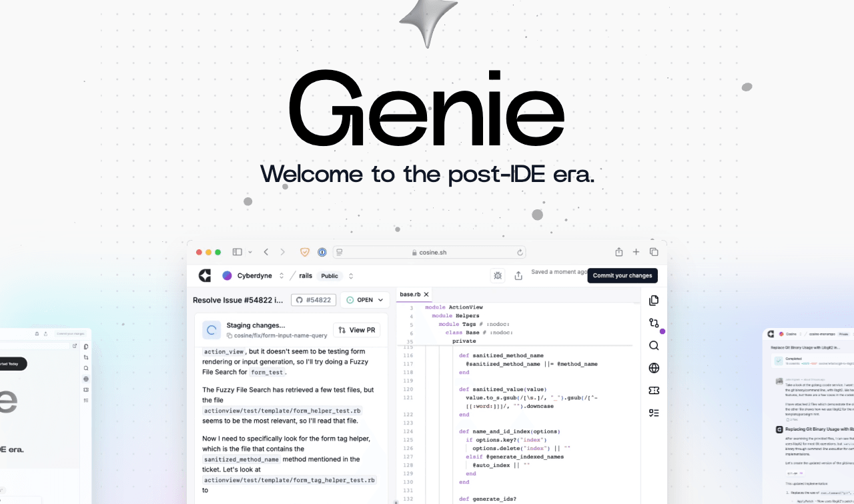Expand the rails repository switcher chevrons
Viewport: 854px width, 504px height.
pos(351,275)
